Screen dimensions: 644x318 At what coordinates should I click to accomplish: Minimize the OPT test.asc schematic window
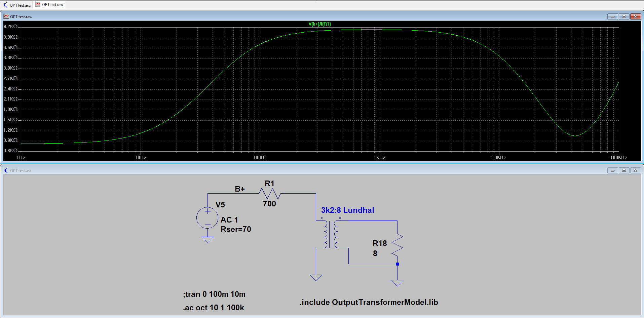(612, 170)
